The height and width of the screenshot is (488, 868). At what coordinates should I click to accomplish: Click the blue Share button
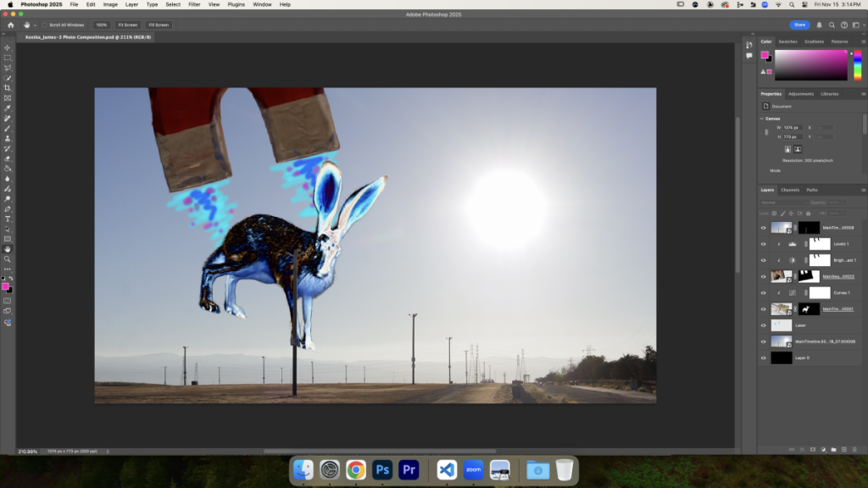[x=799, y=25]
